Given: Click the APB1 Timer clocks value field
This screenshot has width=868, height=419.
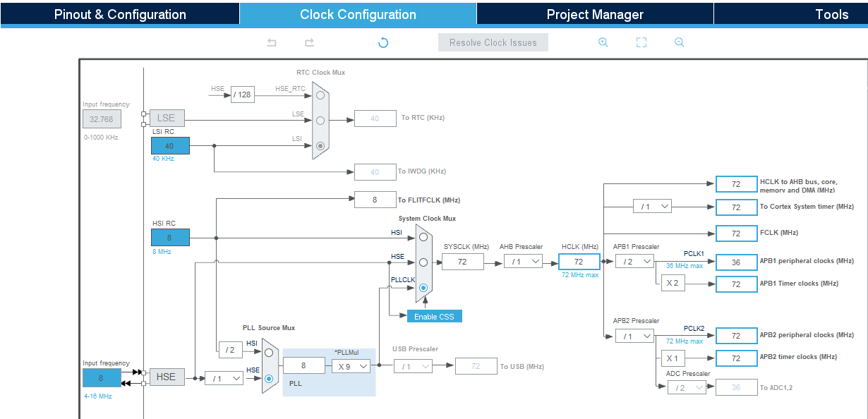Looking at the screenshot, I should coord(736,284).
